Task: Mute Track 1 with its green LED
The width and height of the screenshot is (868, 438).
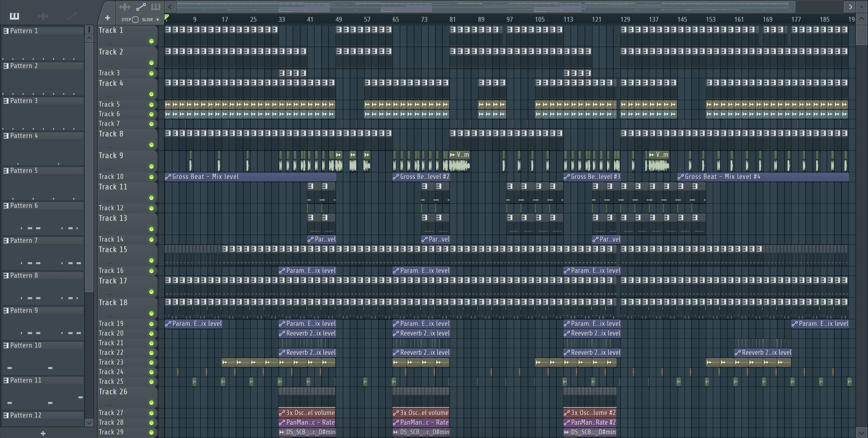Action: [151, 41]
